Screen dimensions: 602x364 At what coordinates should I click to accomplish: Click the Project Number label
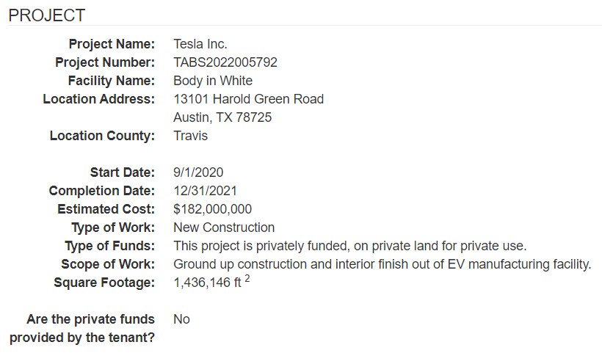coord(105,62)
